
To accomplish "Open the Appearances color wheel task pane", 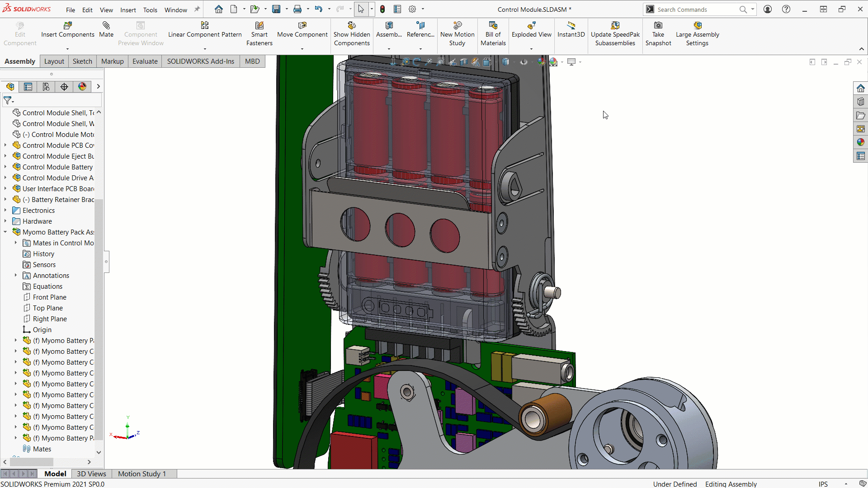I will pos(860,142).
